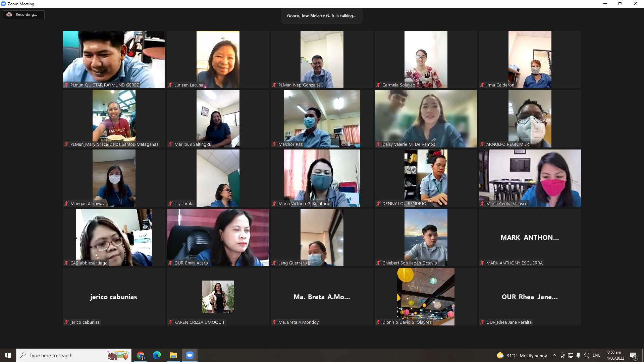Select Leng Guerrero's video tile

tap(322, 237)
